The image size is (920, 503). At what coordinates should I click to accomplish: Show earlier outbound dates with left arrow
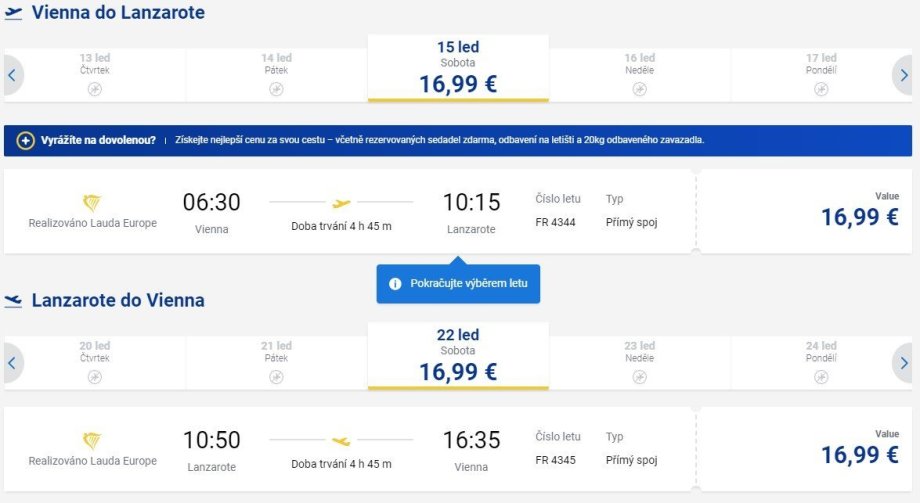[12, 75]
